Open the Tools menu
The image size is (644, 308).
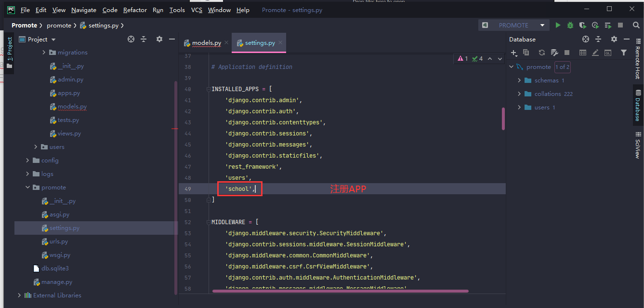click(x=177, y=10)
